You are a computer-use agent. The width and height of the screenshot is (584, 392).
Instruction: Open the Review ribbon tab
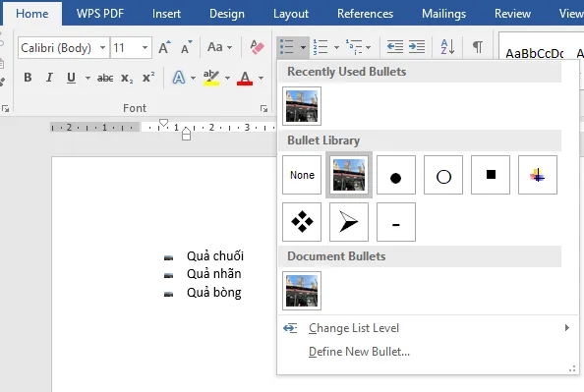512,14
